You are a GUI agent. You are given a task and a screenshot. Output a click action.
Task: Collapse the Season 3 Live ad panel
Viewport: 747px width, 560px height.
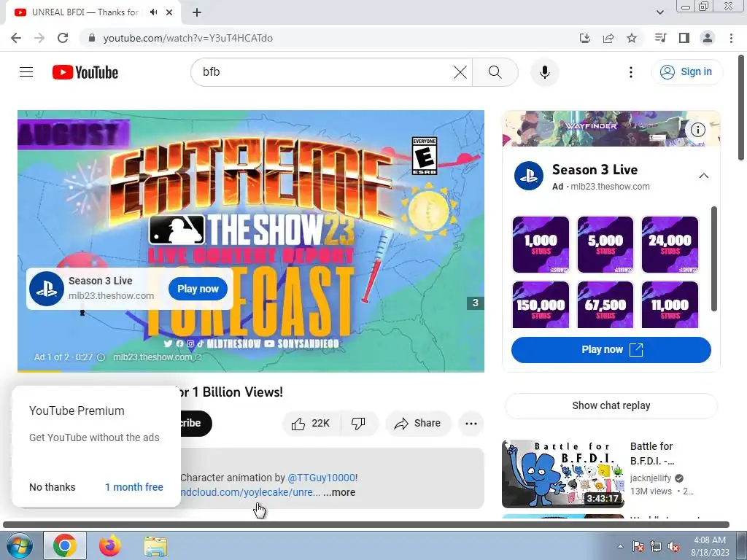point(704,176)
